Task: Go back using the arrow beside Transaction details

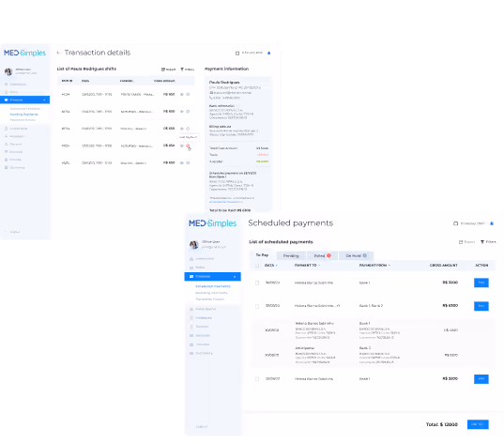Action: click(x=59, y=53)
